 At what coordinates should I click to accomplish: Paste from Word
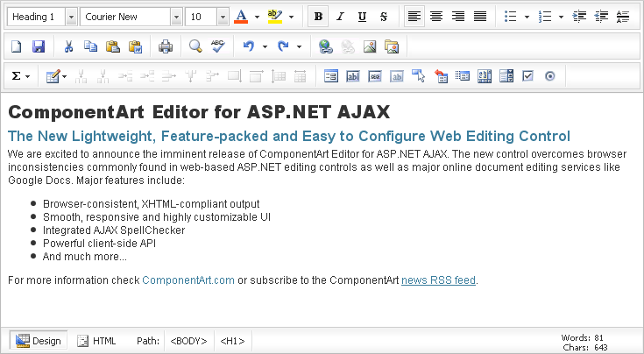[135, 46]
